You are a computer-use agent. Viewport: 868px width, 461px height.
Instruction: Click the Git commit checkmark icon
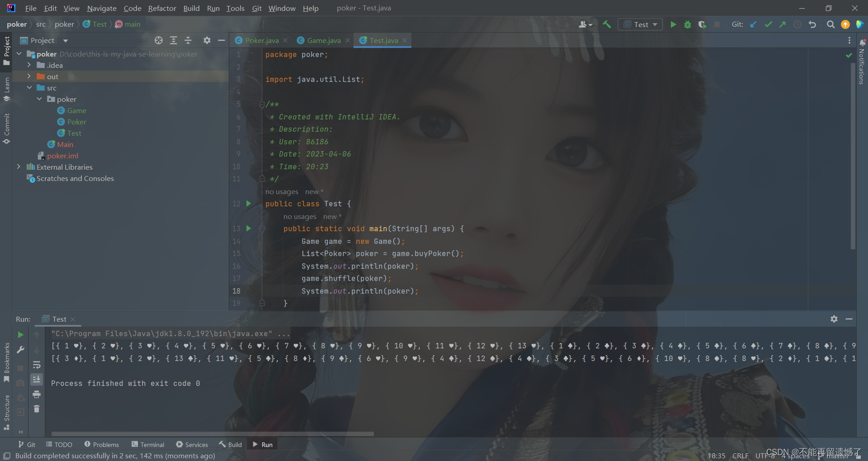coord(768,24)
